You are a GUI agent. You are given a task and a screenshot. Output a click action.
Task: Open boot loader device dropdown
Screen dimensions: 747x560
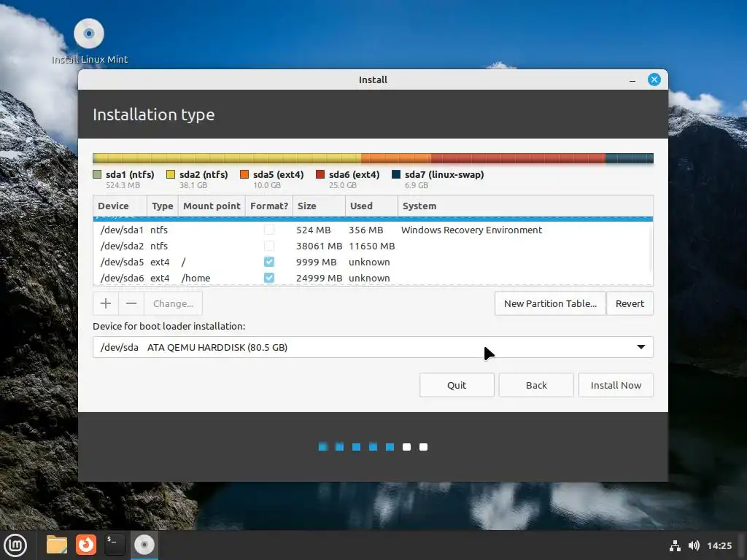[x=373, y=347]
